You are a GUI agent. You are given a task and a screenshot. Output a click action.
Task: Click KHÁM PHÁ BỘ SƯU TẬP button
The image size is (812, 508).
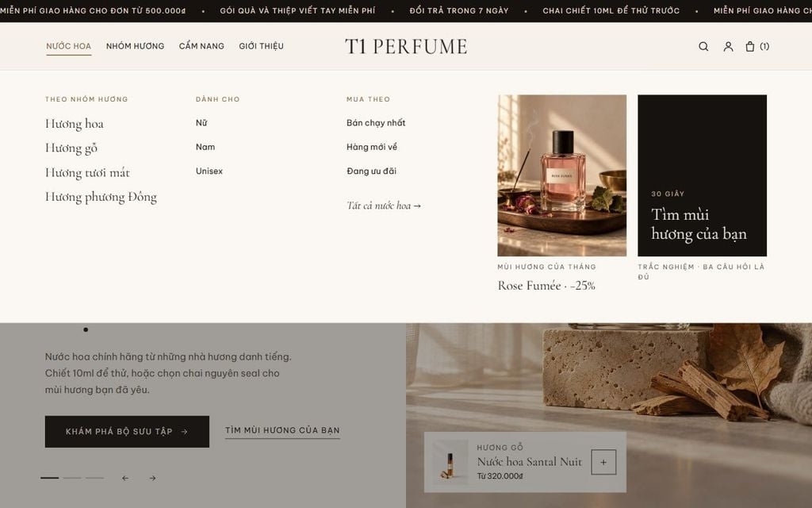[127, 431]
